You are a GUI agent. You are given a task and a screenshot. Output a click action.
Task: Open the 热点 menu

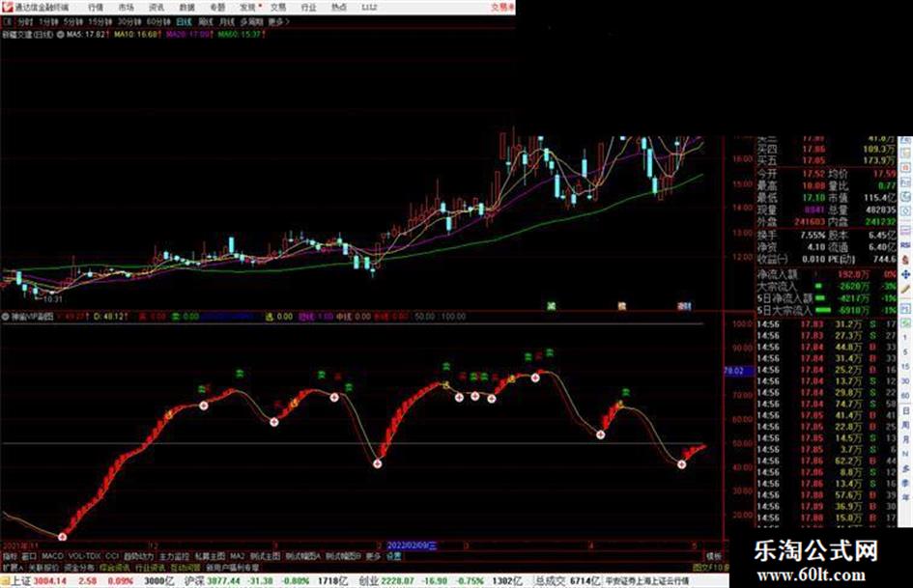click(x=339, y=8)
